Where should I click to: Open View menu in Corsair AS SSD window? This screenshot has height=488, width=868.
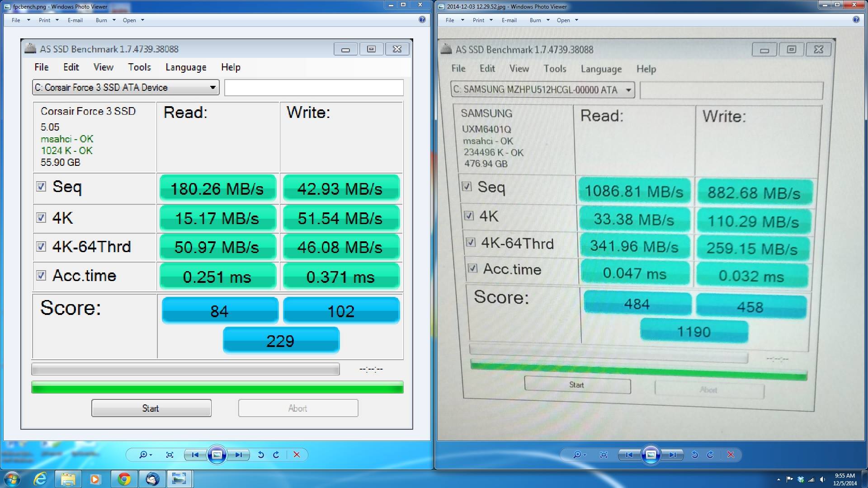click(104, 67)
